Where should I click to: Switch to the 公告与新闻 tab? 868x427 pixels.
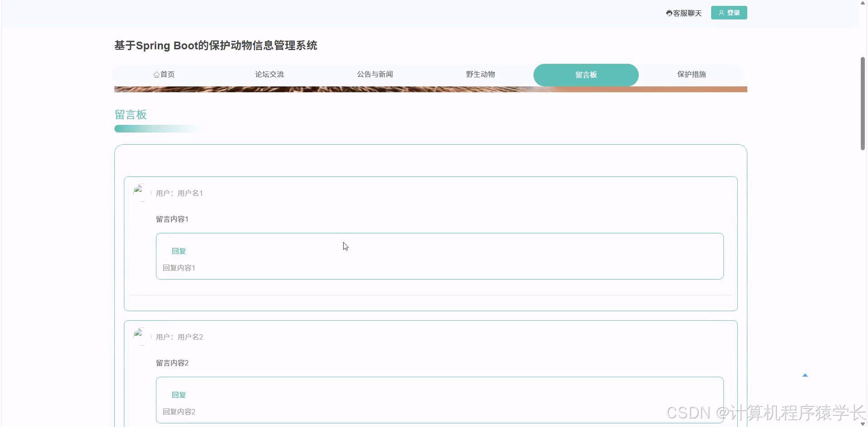[x=375, y=74]
